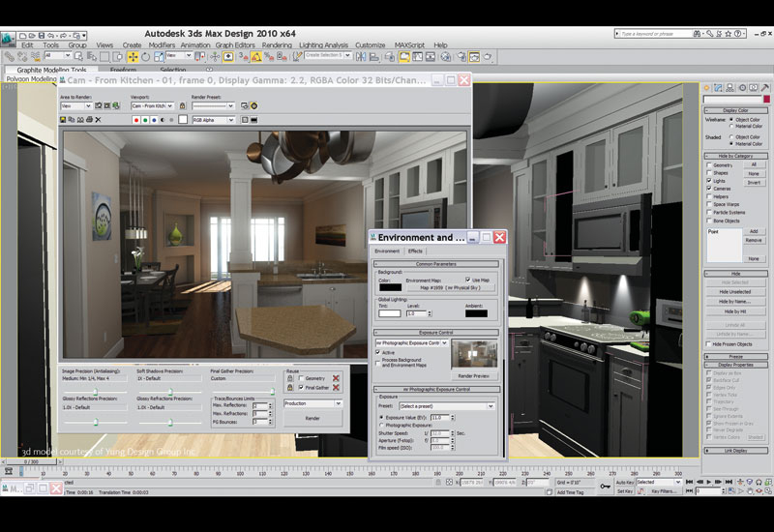Open RGB Alpha channel dropdown

click(x=213, y=120)
